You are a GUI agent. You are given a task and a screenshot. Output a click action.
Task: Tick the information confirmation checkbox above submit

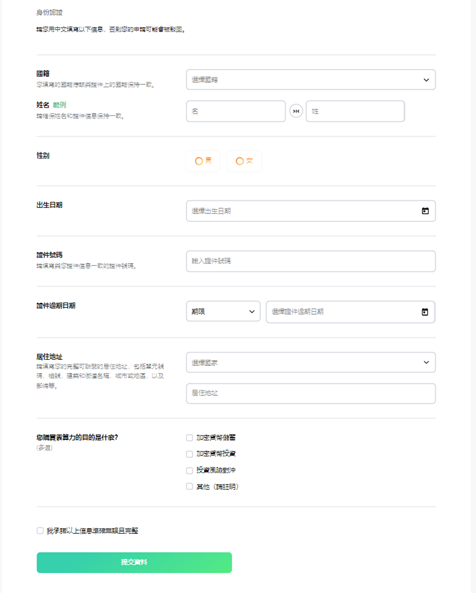point(40,531)
